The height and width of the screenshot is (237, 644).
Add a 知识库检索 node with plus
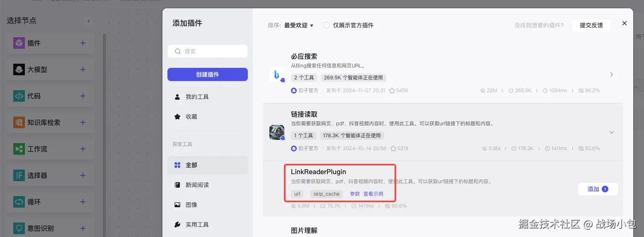tap(83, 122)
